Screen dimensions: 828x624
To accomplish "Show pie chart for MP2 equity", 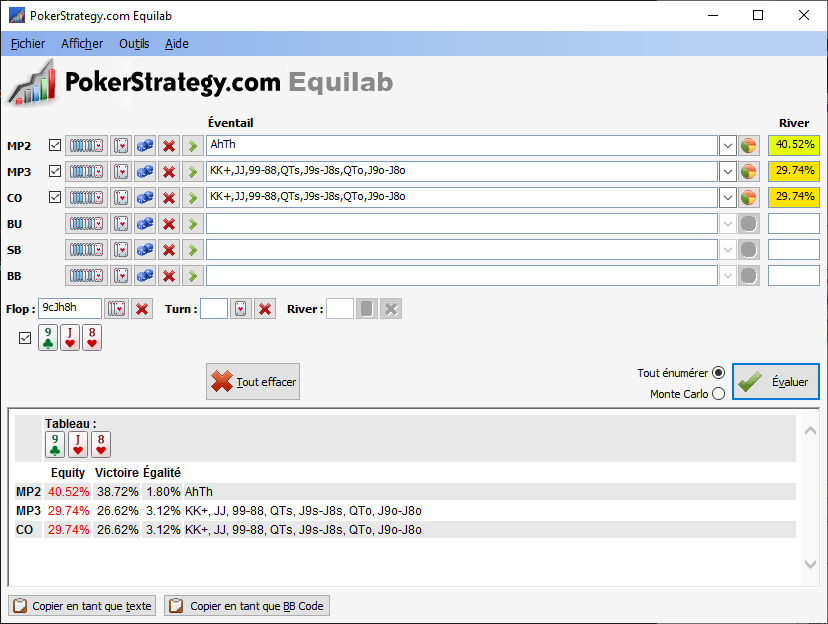I will 749,146.
